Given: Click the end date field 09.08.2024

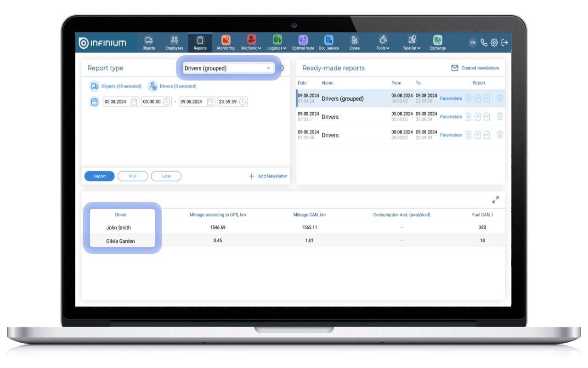Looking at the screenshot, I should [x=192, y=102].
